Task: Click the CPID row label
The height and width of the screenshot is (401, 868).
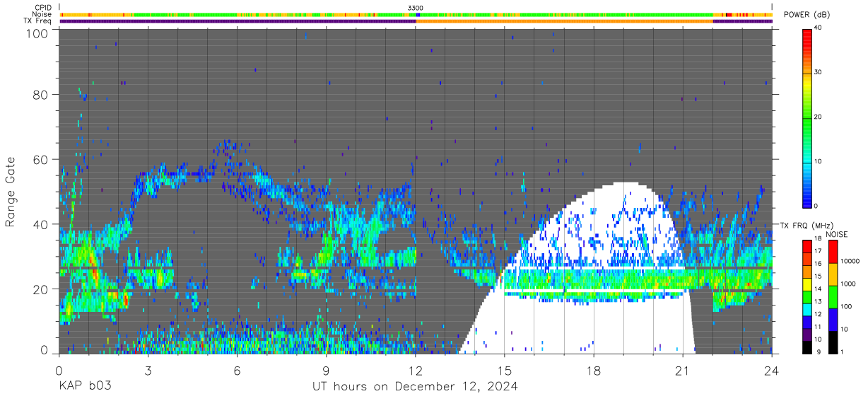Action: pyautogui.click(x=43, y=8)
